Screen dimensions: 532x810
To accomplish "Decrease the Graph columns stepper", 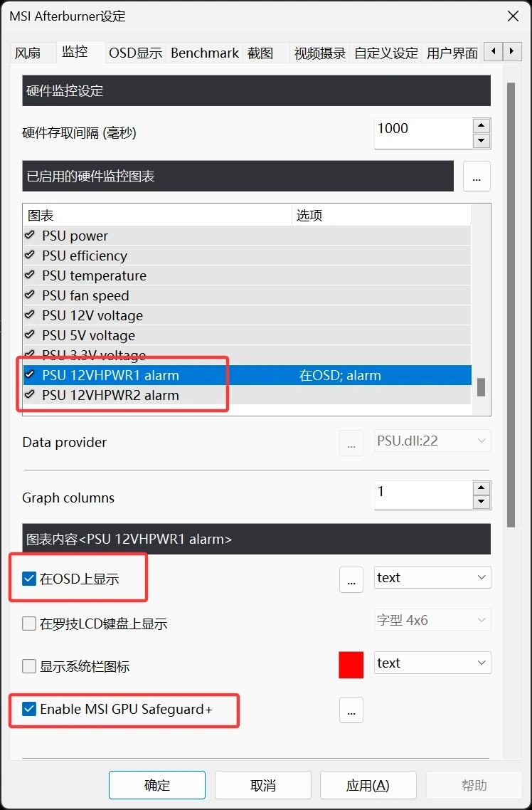I will point(482,502).
